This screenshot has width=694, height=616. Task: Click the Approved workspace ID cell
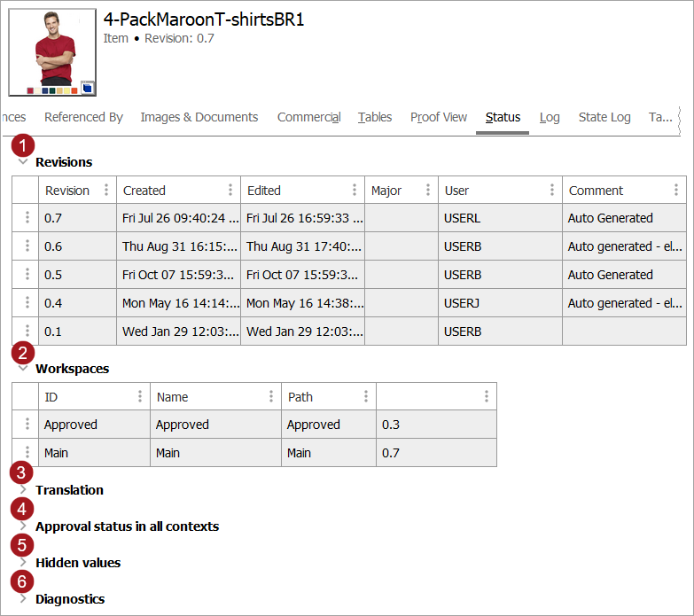[94, 425]
